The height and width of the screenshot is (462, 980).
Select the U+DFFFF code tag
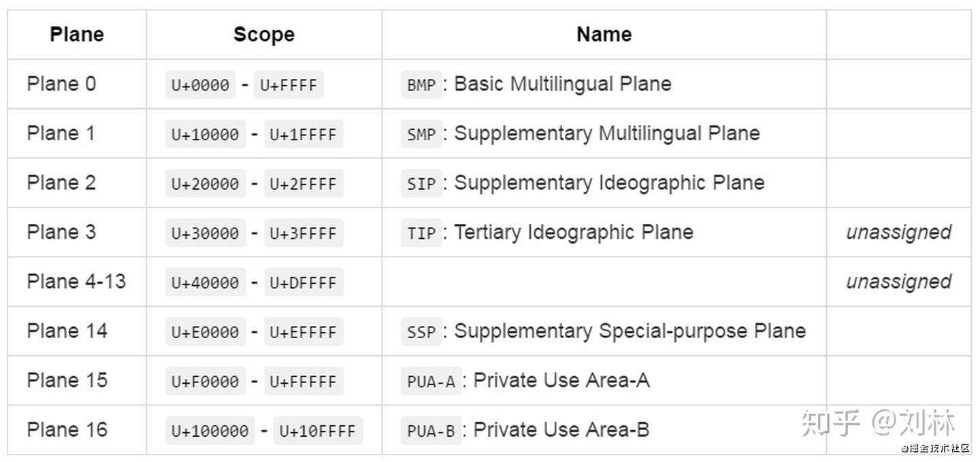pyautogui.click(x=304, y=283)
